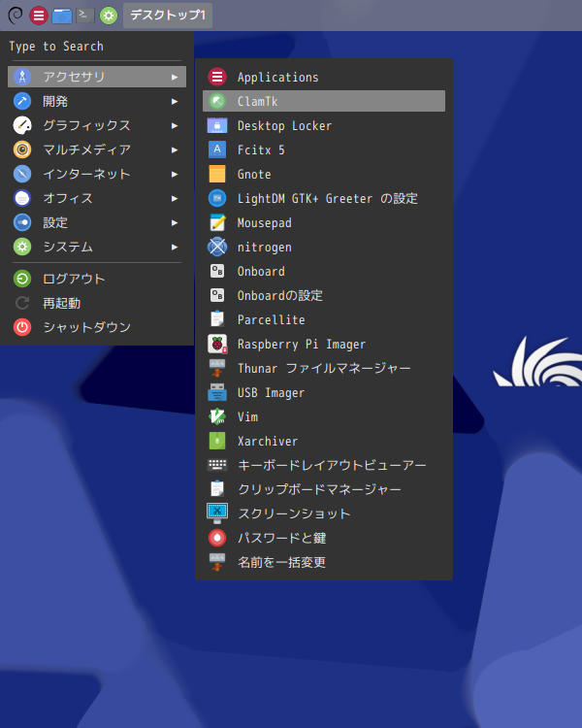Viewport: 582px width, 728px height.
Task: Open the Gnote notes app
Action: (x=324, y=174)
